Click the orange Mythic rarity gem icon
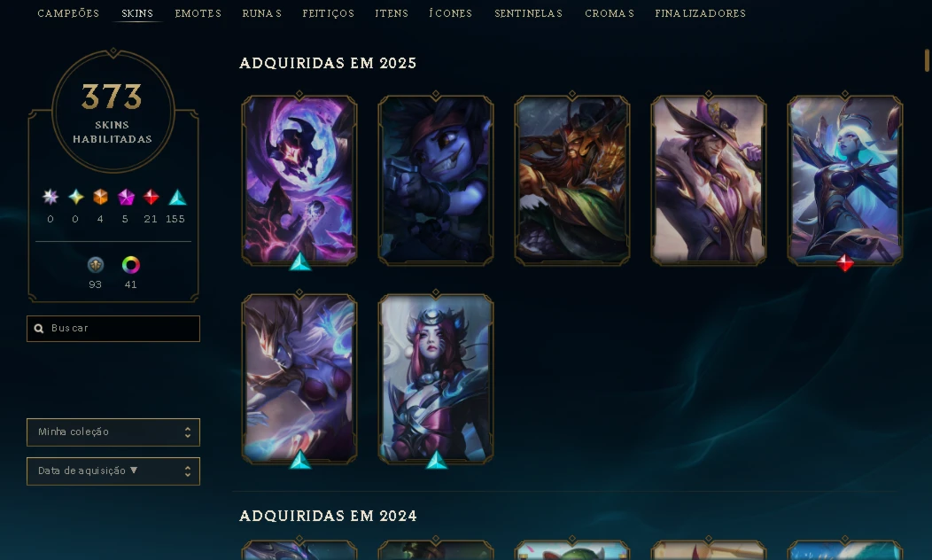This screenshot has height=560, width=932. point(100,197)
